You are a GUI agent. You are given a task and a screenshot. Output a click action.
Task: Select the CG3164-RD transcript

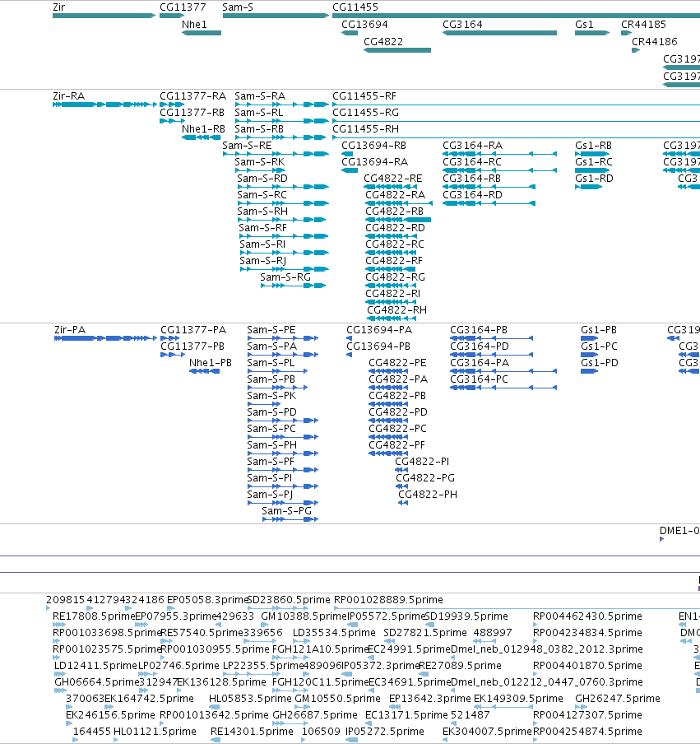coord(489,203)
